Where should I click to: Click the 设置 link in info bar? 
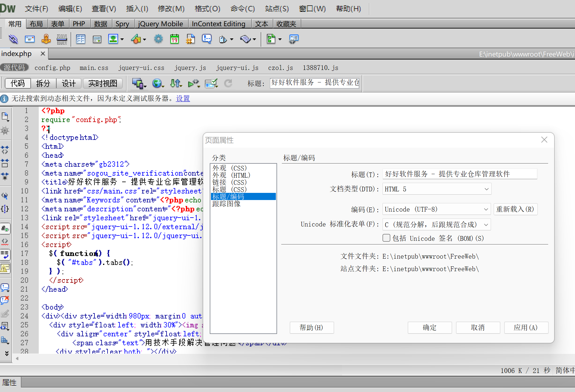click(183, 99)
